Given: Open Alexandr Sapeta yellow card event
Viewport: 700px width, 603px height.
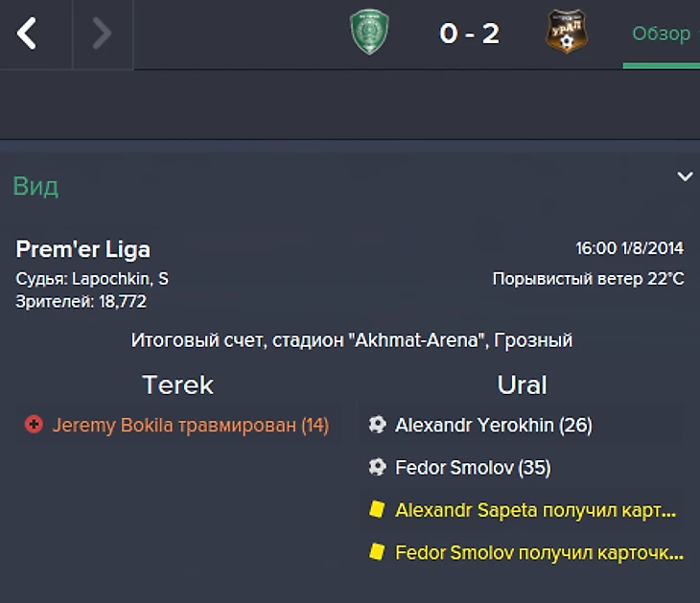Looking at the screenshot, I should [x=535, y=510].
